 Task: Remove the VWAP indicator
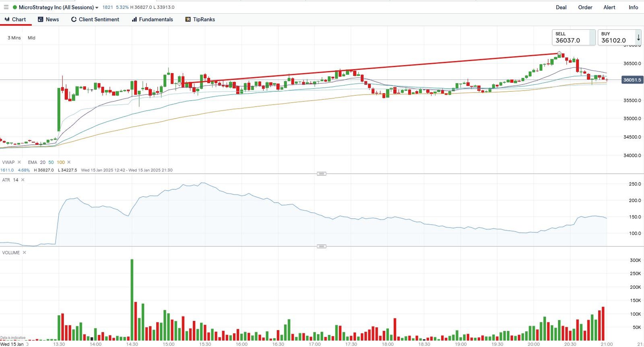pyautogui.click(x=19, y=162)
